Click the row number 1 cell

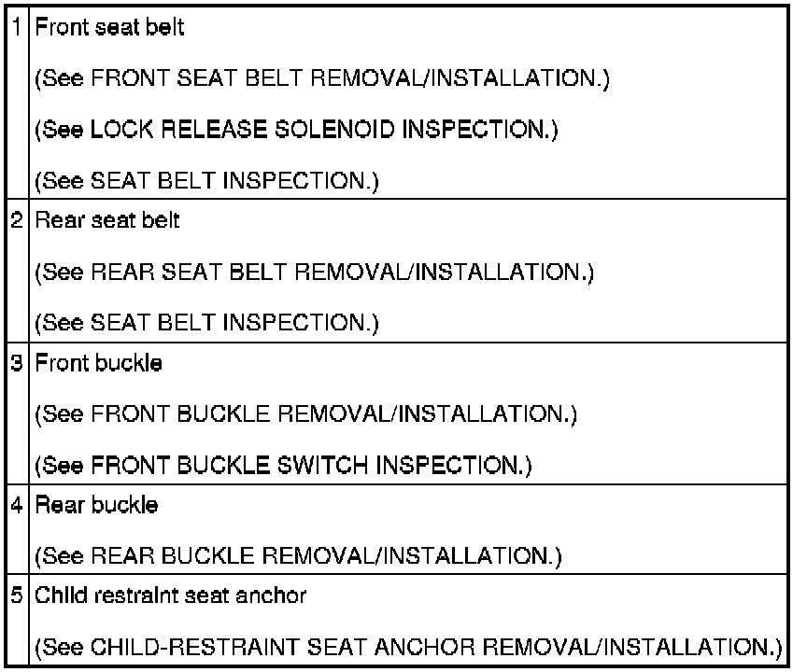pyautogui.click(x=21, y=28)
